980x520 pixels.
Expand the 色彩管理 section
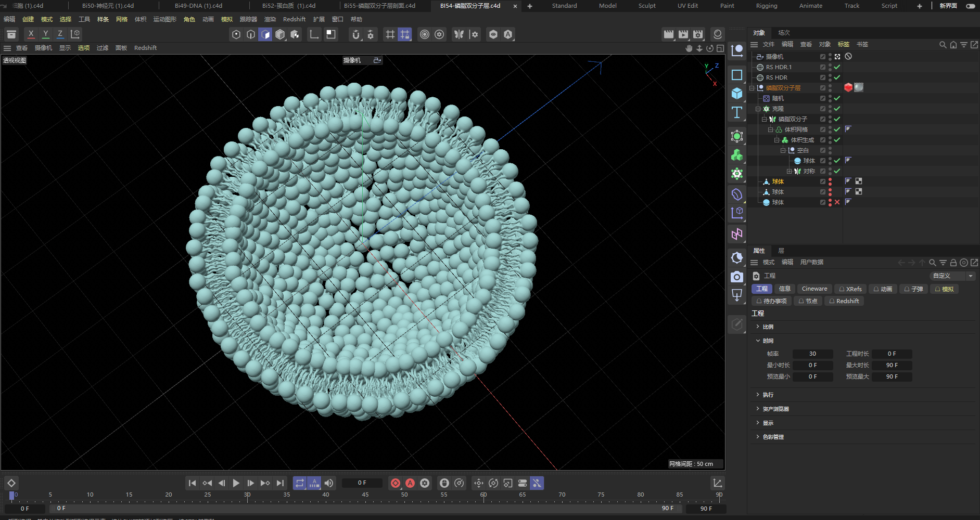tap(758, 437)
